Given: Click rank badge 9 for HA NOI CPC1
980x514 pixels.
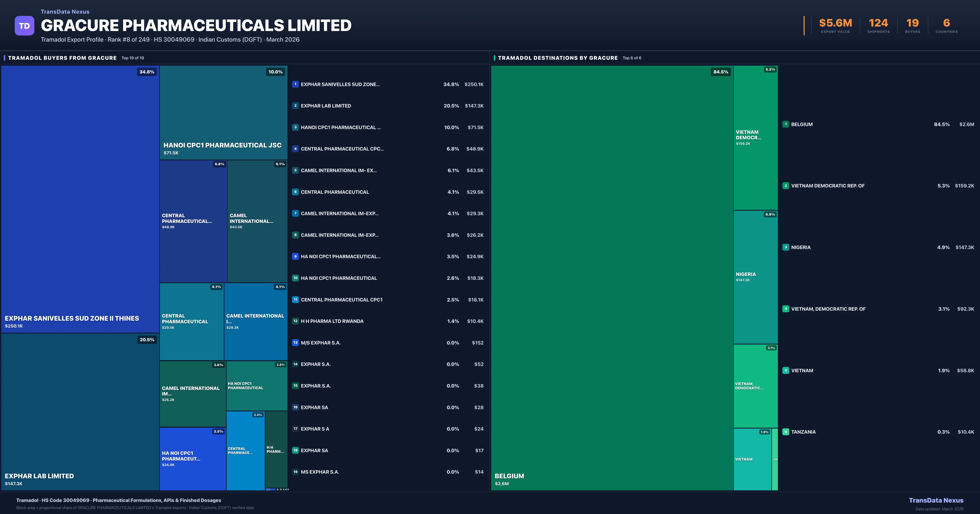Looking at the screenshot, I should coord(295,256).
